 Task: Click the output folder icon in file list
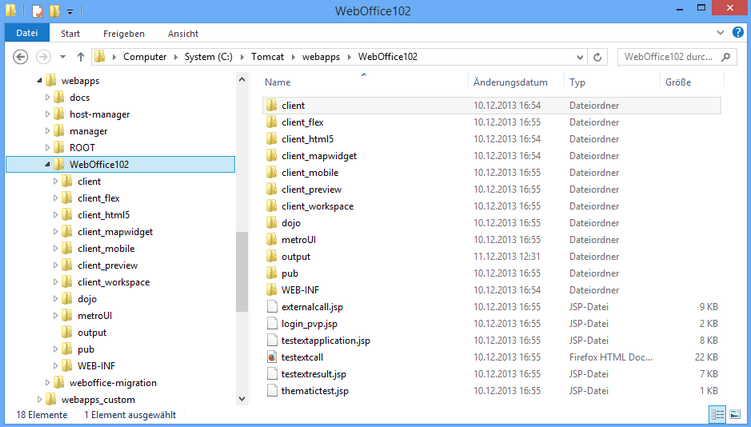pyautogui.click(x=272, y=257)
